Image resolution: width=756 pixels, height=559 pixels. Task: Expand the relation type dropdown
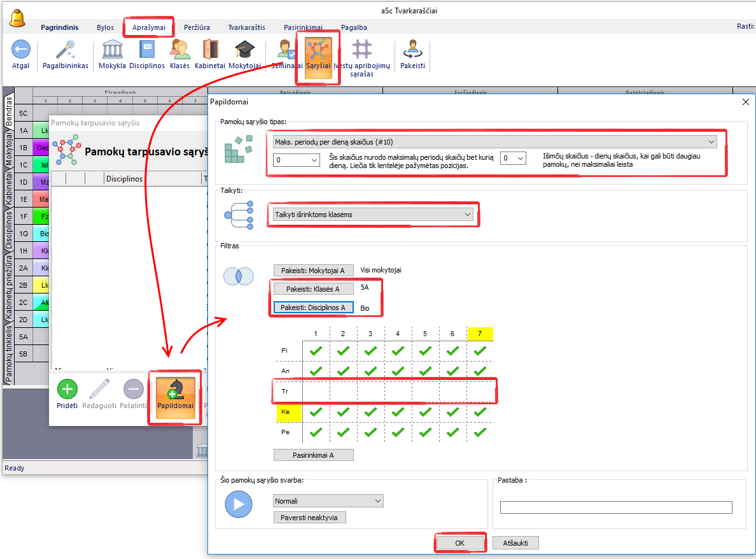point(494,141)
